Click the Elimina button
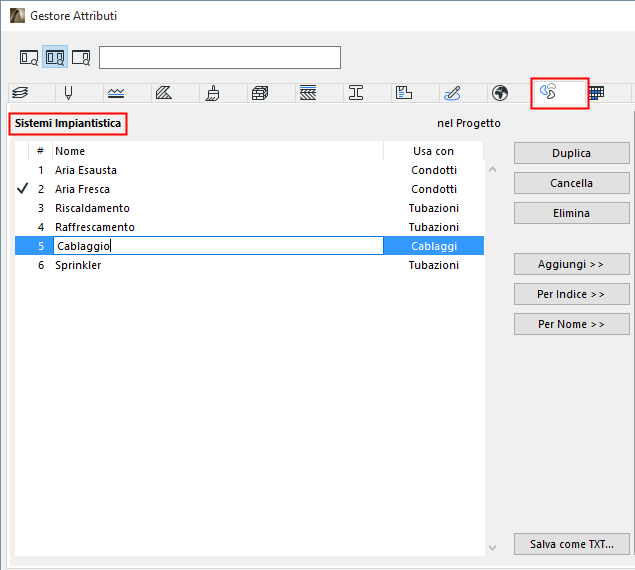The image size is (635, 570). coord(571,213)
